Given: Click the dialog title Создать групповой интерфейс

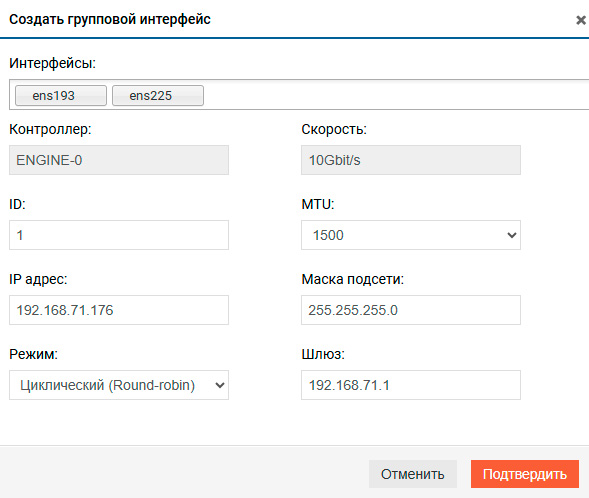Looking at the screenshot, I should coord(110,19).
